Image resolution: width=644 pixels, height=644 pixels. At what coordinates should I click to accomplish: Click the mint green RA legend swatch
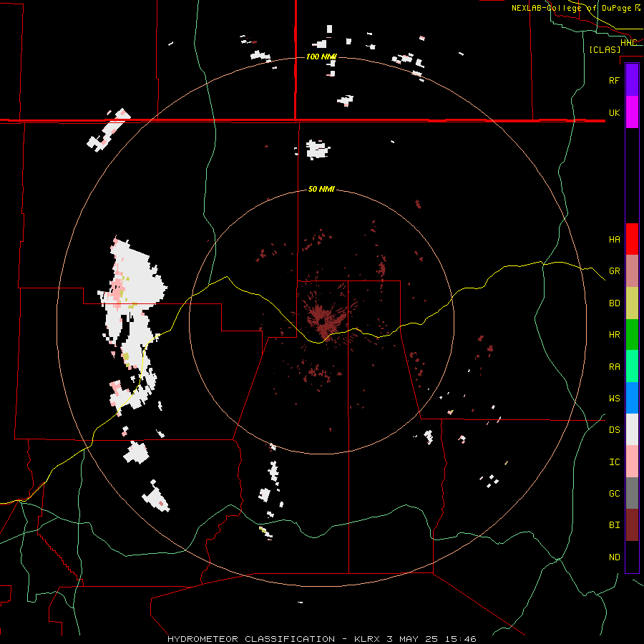[632, 366]
